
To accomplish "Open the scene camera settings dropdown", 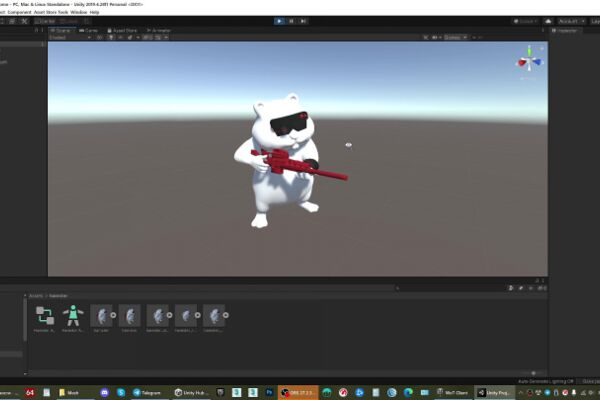I will point(435,38).
